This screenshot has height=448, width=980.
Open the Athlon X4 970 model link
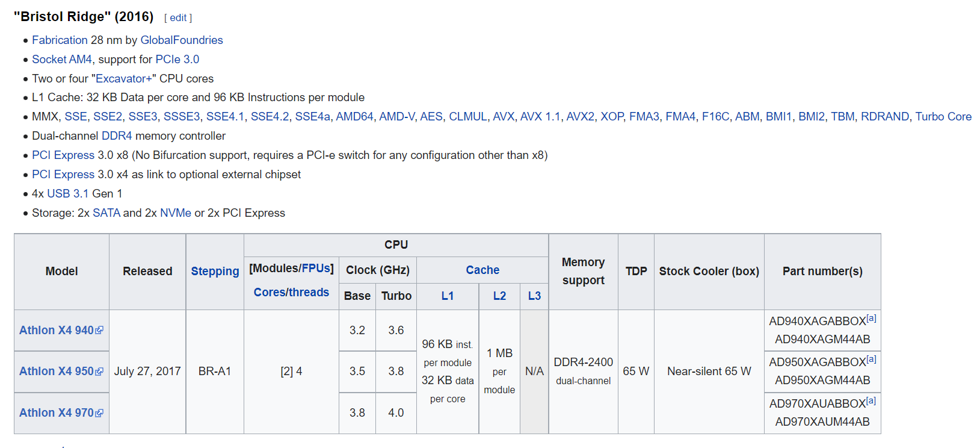pyautogui.click(x=57, y=412)
